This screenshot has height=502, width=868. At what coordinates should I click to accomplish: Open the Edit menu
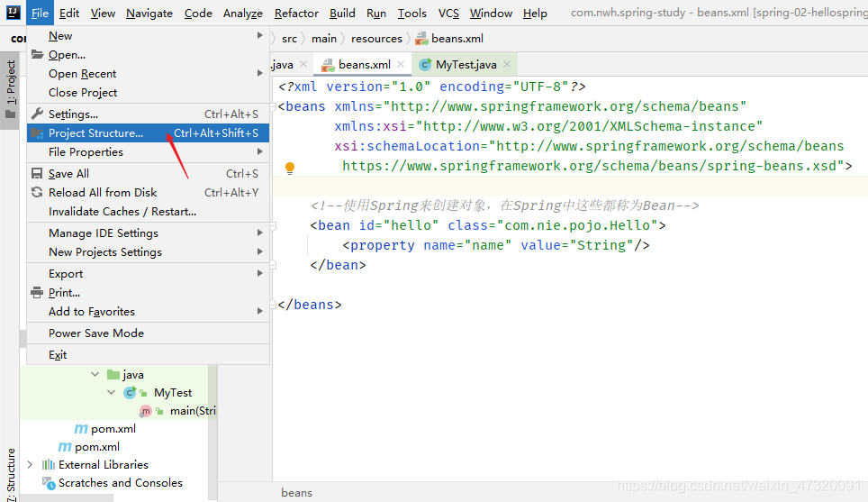pos(69,13)
